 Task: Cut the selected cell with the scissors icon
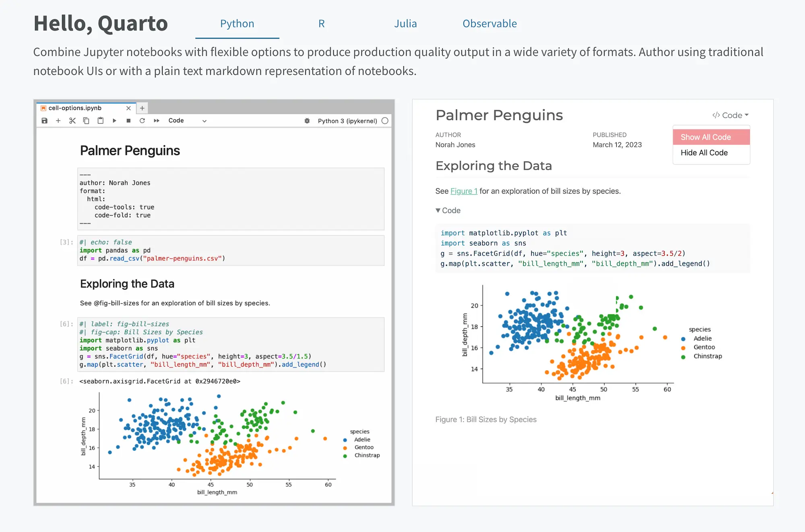tap(72, 121)
